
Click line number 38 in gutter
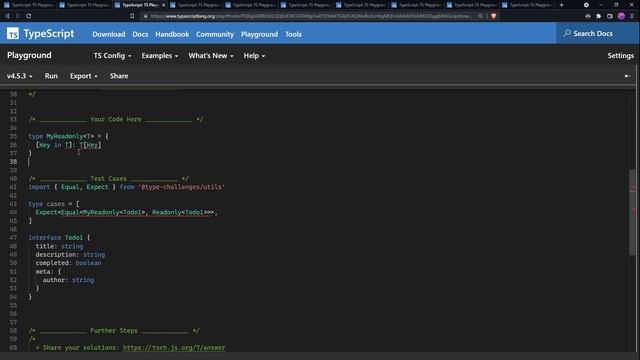coord(13,162)
